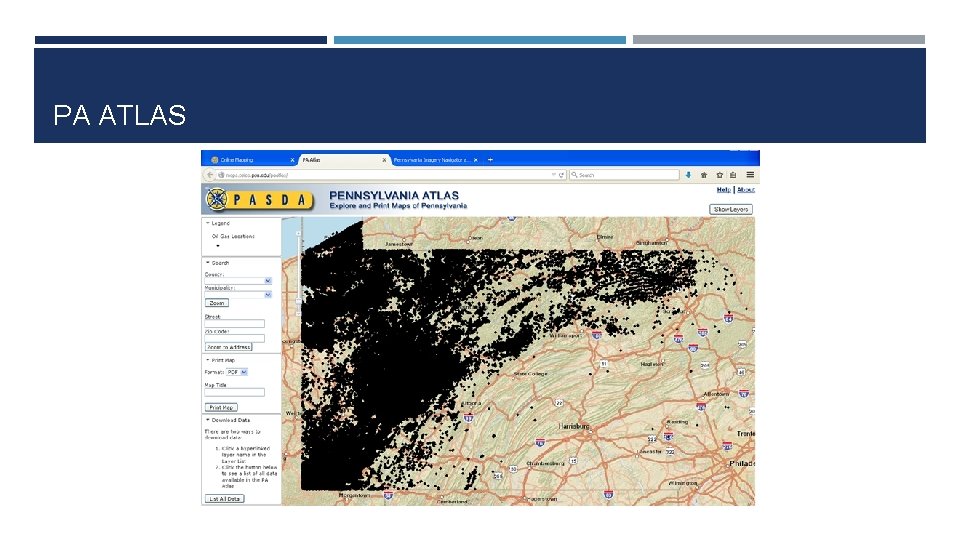Switch to the Online Mapping tab
The width and height of the screenshot is (960, 540).
pos(250,160)
